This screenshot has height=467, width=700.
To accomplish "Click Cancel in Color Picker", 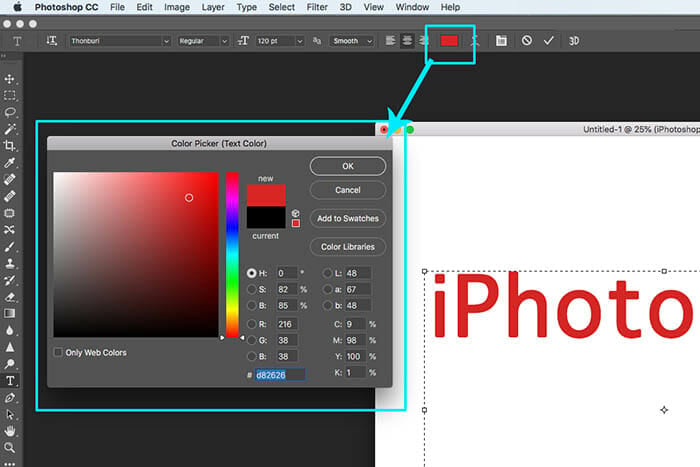I will click(x=348, y=190).
